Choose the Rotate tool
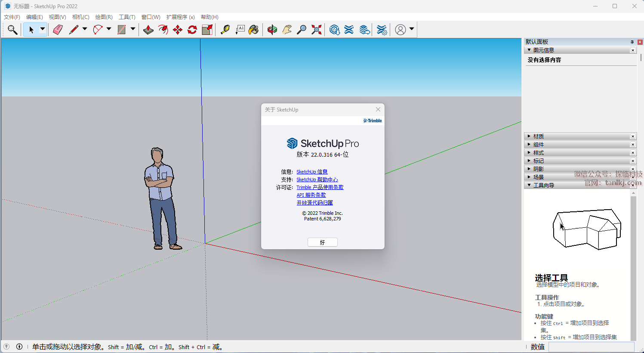644x353 pixels. [192, 30]
